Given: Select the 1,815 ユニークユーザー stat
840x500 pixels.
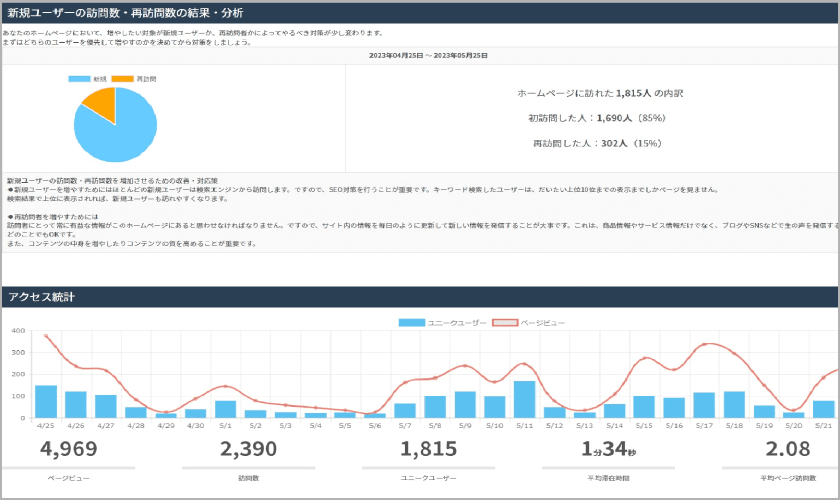Looking at the screenshot, I should 427,449.
